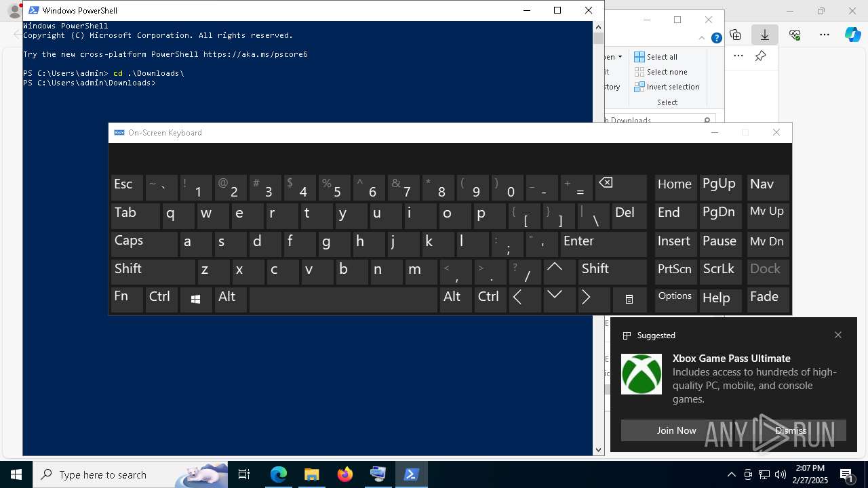Click Invert selection in Explorer ribbon
The height and width of the screenshot is (488, 868).
click(x=667, y=87)
